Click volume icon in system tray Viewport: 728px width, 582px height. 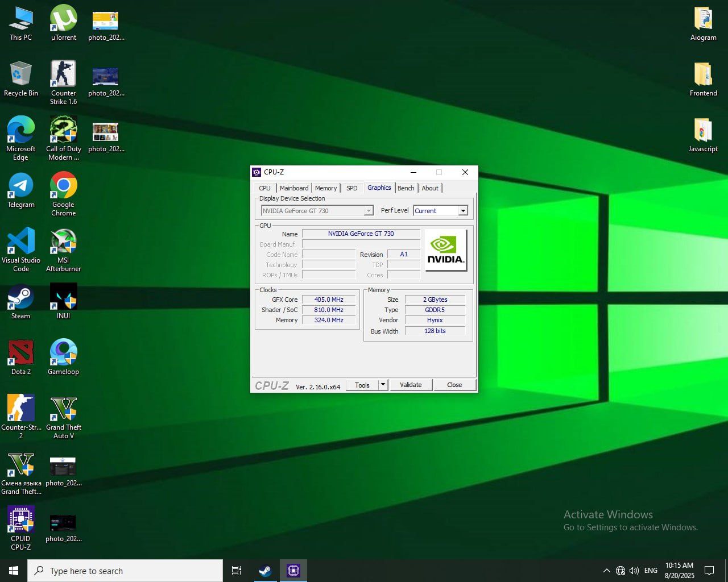click(634, 571)
